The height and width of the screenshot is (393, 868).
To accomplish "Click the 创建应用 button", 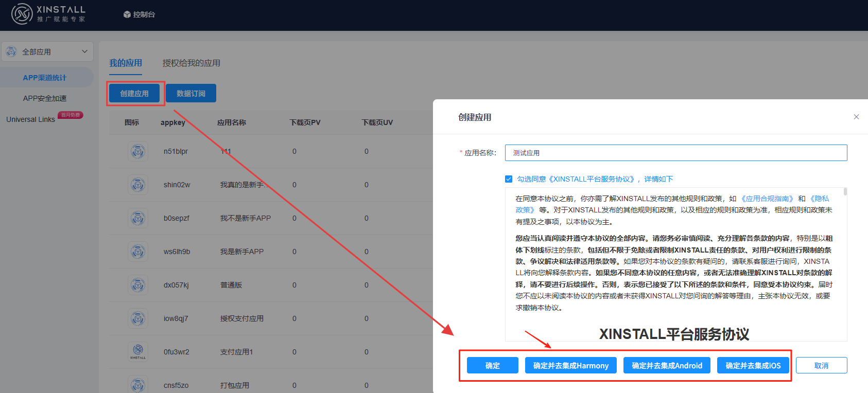I will pyautogui.click(x=134, y=93).
